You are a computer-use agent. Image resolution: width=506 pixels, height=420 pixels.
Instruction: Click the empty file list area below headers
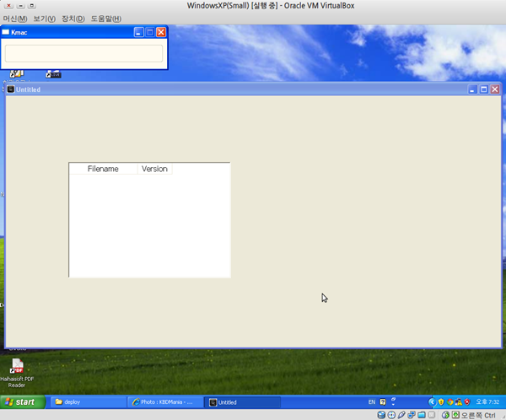click(150, 225)
